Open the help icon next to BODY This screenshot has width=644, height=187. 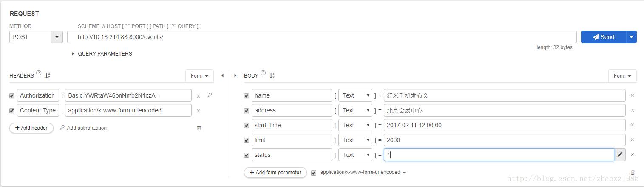263,73
